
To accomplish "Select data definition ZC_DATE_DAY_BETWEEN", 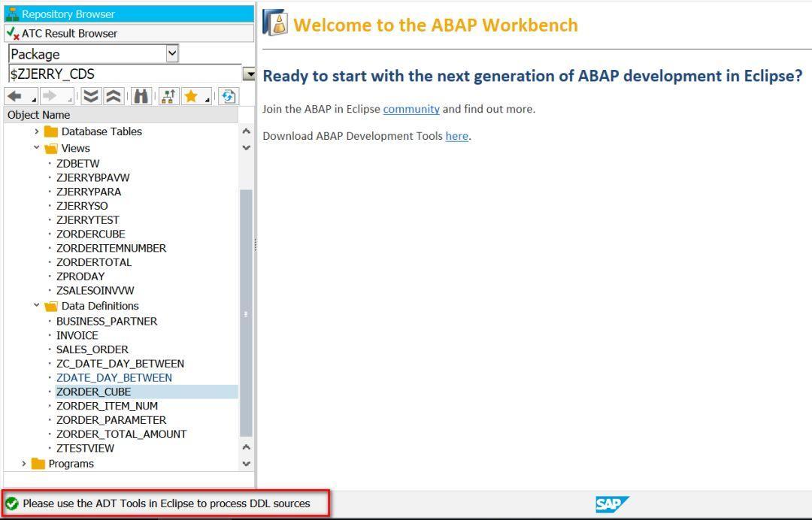I will tap(120, 364).
